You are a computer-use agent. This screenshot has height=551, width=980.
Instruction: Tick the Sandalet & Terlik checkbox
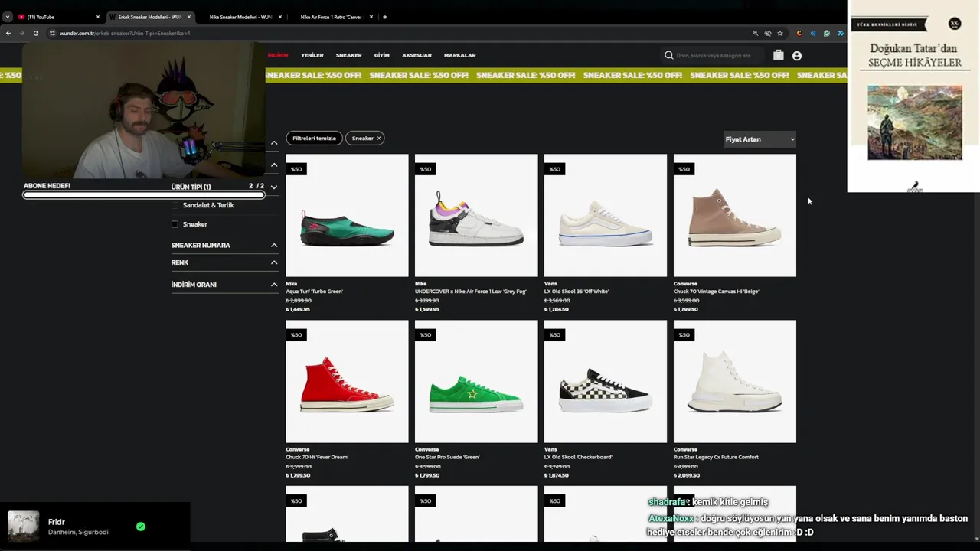point(175,205)
